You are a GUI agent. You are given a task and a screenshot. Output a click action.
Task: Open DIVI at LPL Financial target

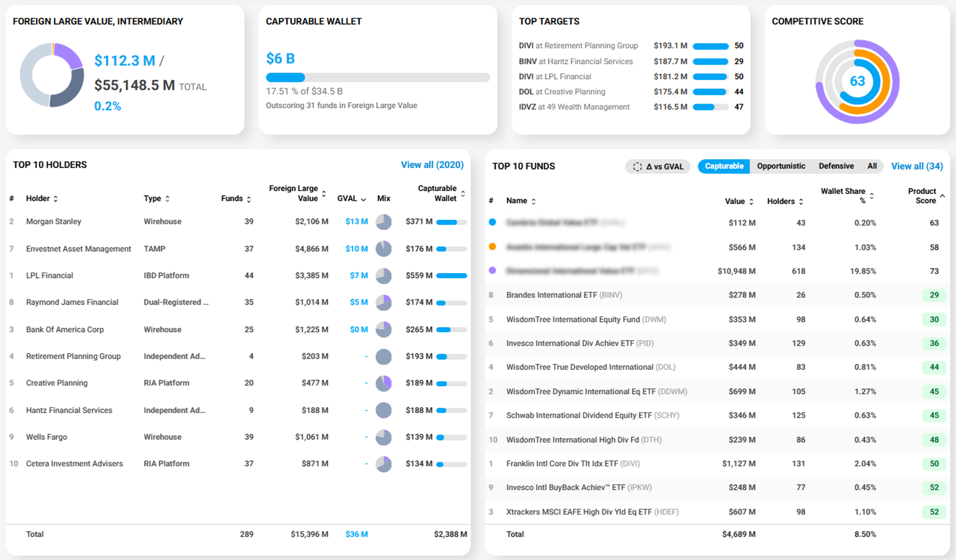[x=555, y=77]
